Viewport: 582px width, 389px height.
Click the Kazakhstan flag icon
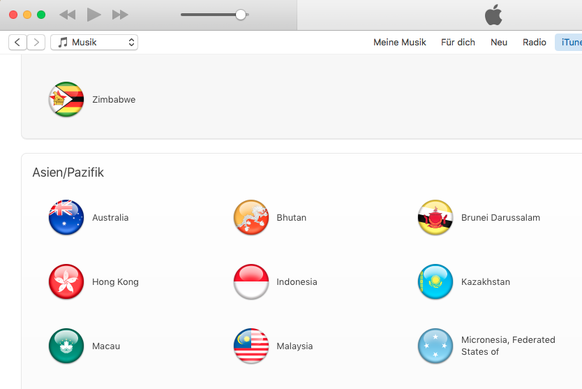tap(435, 282)
